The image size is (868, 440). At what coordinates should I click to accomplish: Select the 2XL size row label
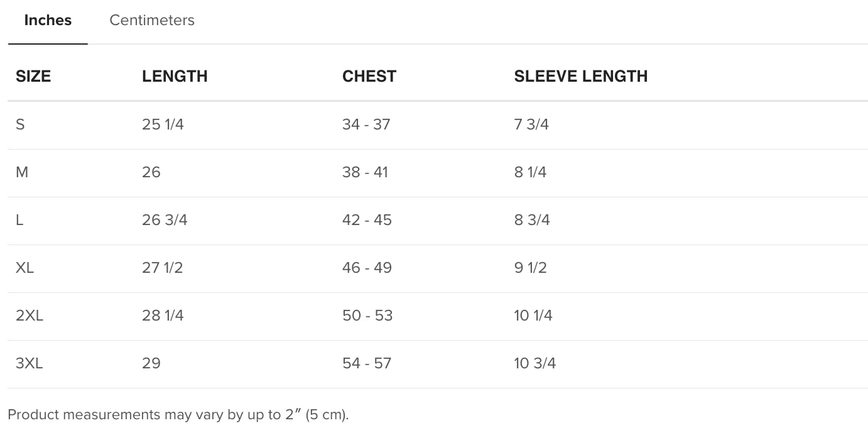(x=30, y=316)
